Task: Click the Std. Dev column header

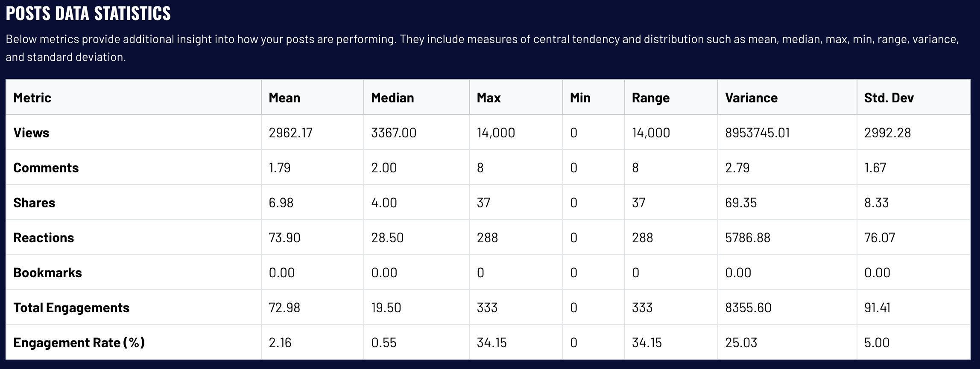Action: point(889,98)
